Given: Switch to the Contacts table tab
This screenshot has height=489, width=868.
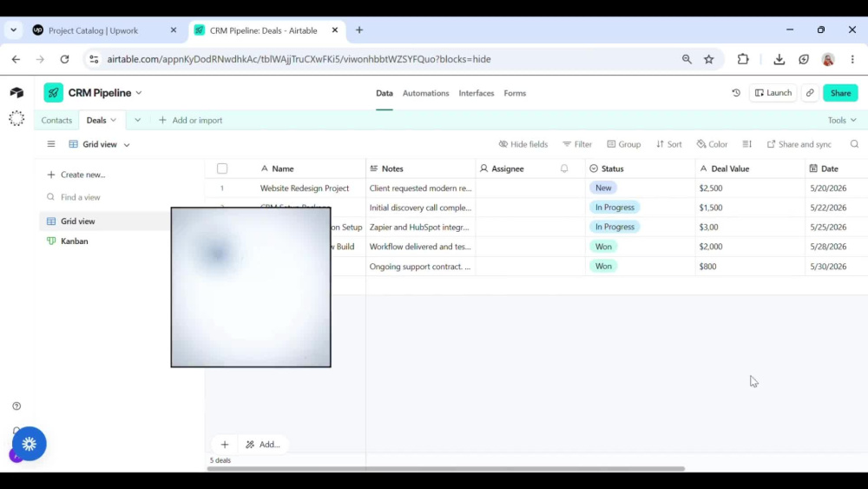Looking at the screenshot, I should pyautogui.click(x=56, y=120).
